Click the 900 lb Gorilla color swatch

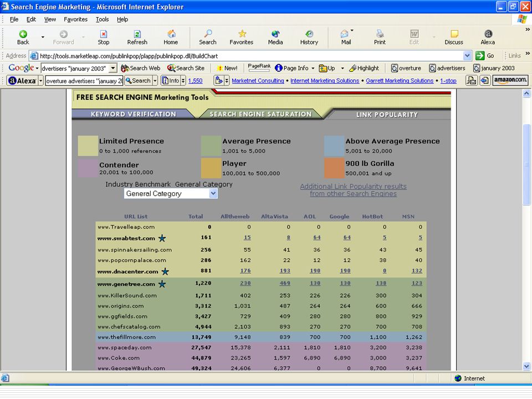[x=334, y=168]
